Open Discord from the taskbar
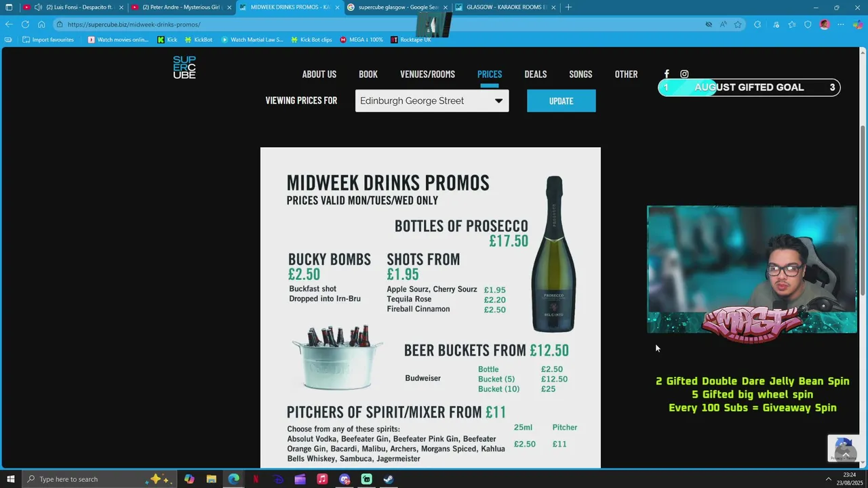This screenshot has height=488, width=868. point(344,479)
